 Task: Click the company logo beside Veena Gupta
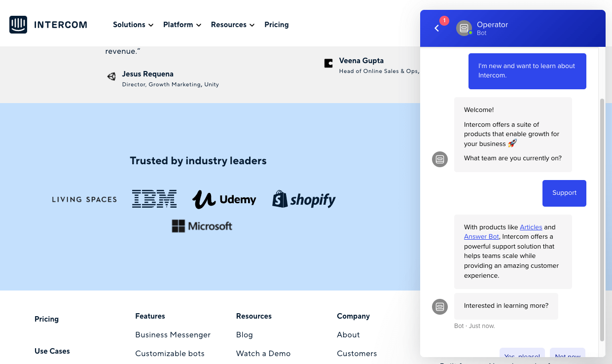[328, 63]
